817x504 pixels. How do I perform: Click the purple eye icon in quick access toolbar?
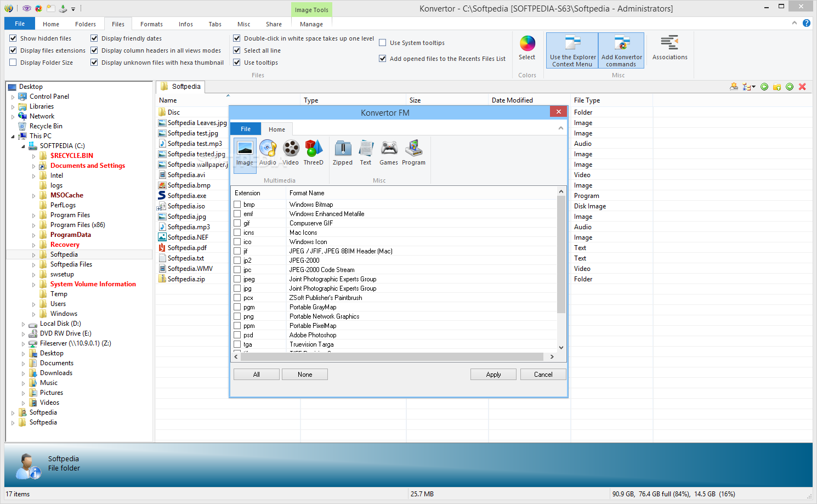tap(26, 8)
